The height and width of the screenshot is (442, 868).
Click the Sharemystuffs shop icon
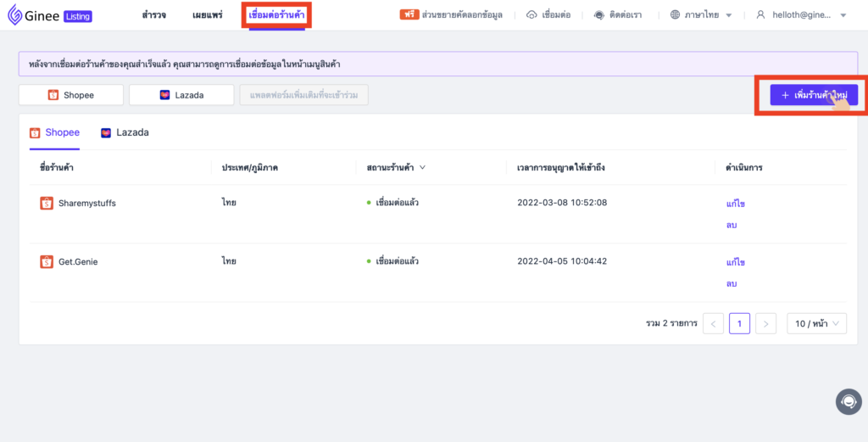[x=47, y=204]
